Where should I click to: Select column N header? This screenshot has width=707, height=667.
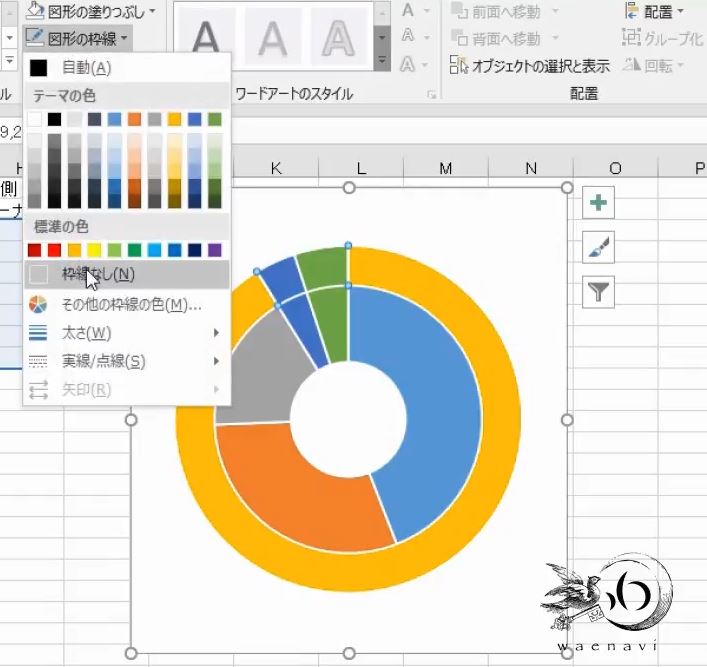point(531,168)
